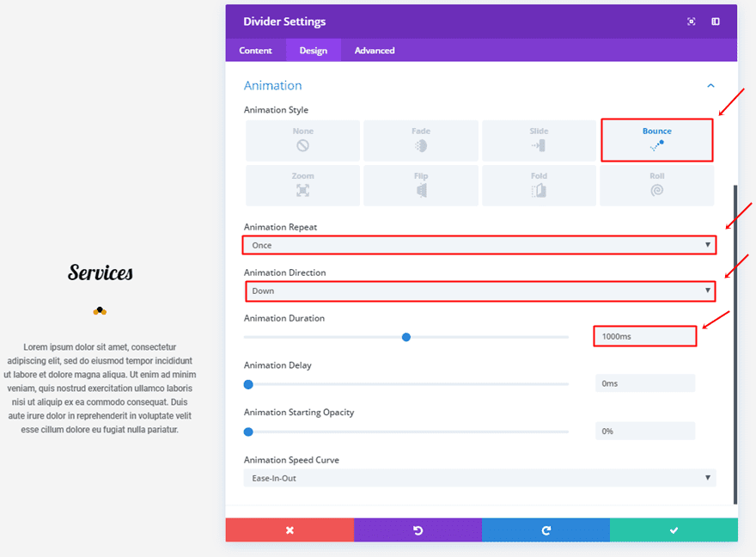Switch to the Content tab

(x=256, y=51)
